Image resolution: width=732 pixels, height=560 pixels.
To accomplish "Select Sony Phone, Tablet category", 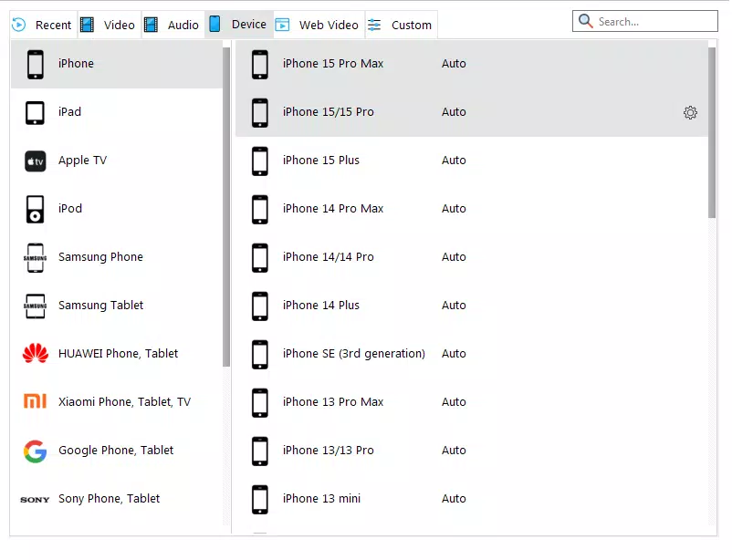I will click(x=109, y=499).
